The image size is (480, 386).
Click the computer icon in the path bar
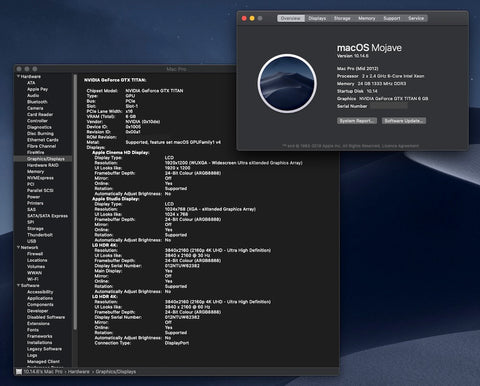[19, 372]
